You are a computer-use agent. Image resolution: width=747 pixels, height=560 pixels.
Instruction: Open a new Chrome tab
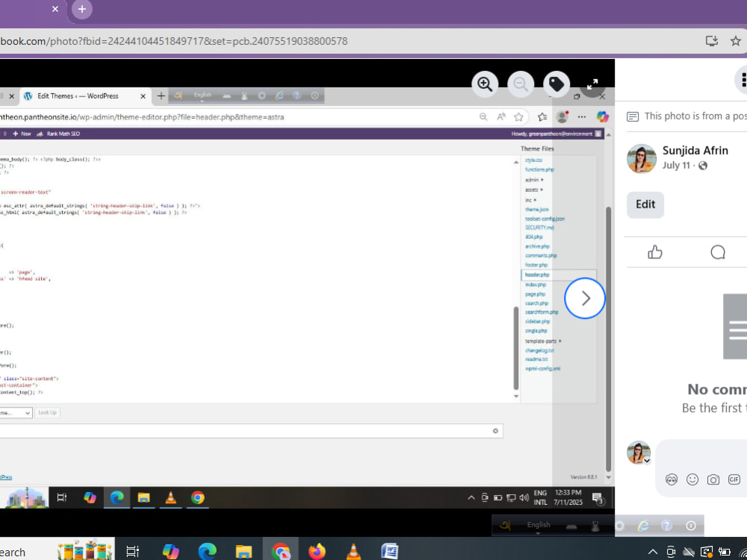82,9
